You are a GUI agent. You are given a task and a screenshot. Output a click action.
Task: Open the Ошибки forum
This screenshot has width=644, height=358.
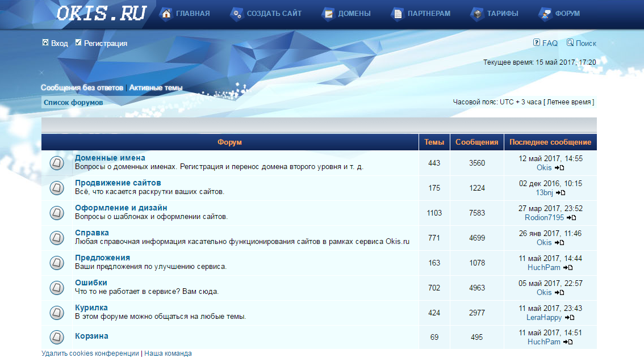pyautogui.click(x=91, y=283)
